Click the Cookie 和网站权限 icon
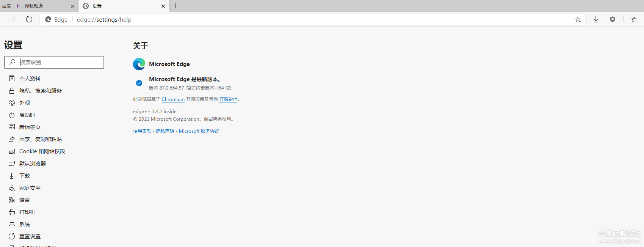The width and height of the screenshot is (644, 247). coord(12,151)
